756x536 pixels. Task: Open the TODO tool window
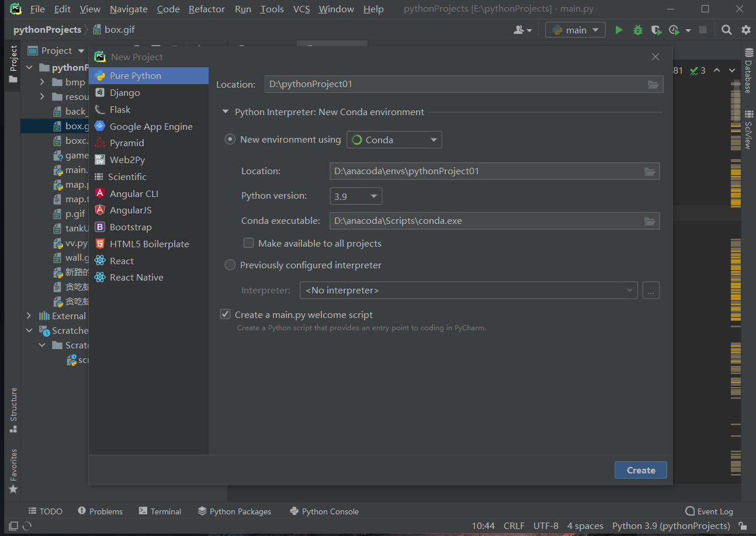45,511
